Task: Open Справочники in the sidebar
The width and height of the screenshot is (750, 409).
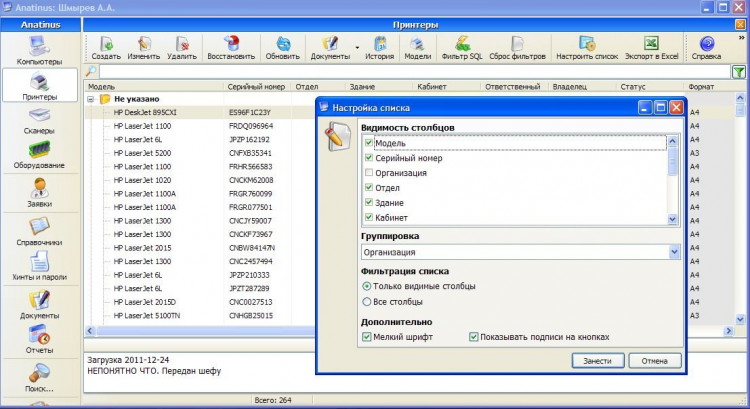Action: coord(39,232)
